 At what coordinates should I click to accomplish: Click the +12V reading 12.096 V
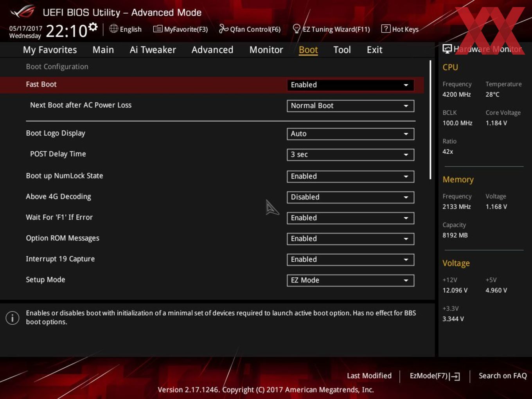pos(455,290)
